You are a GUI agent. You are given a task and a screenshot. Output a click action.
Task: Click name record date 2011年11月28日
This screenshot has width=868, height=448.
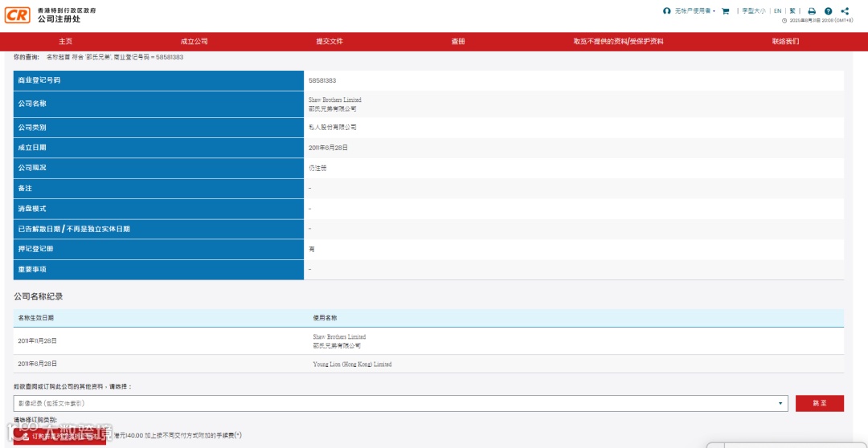[x=37, y=340]
